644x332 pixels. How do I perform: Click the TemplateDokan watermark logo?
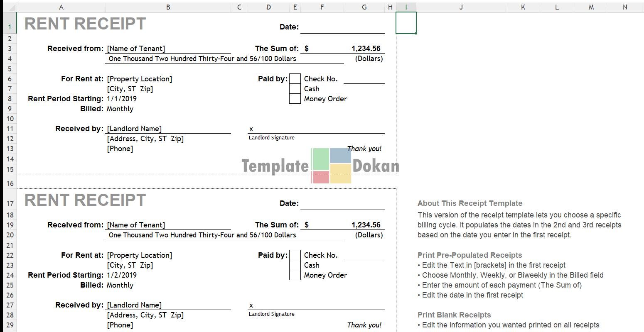(x=320, y=166)
